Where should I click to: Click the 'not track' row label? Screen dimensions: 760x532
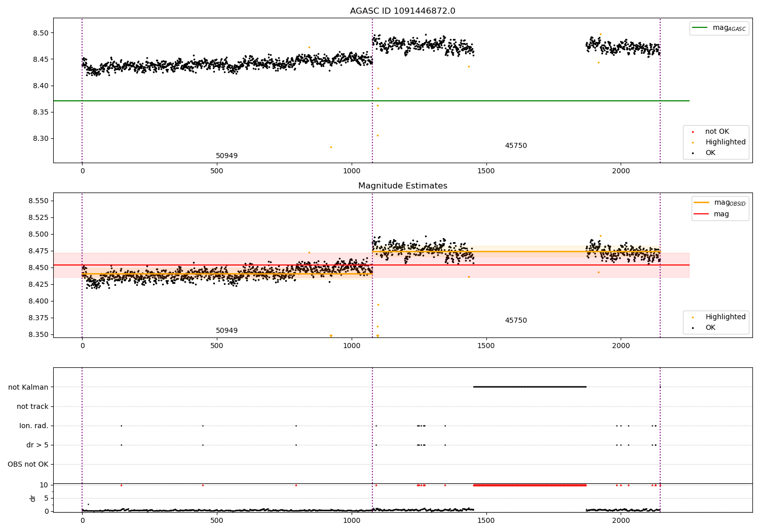(32, 406)
